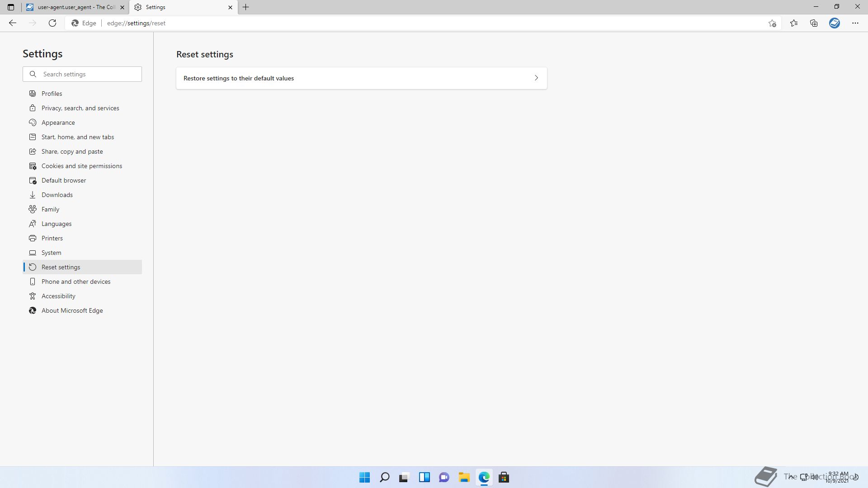Click the refresh page icon
The width and height of the screenshot is (868, 488).
tap(52, 23)
